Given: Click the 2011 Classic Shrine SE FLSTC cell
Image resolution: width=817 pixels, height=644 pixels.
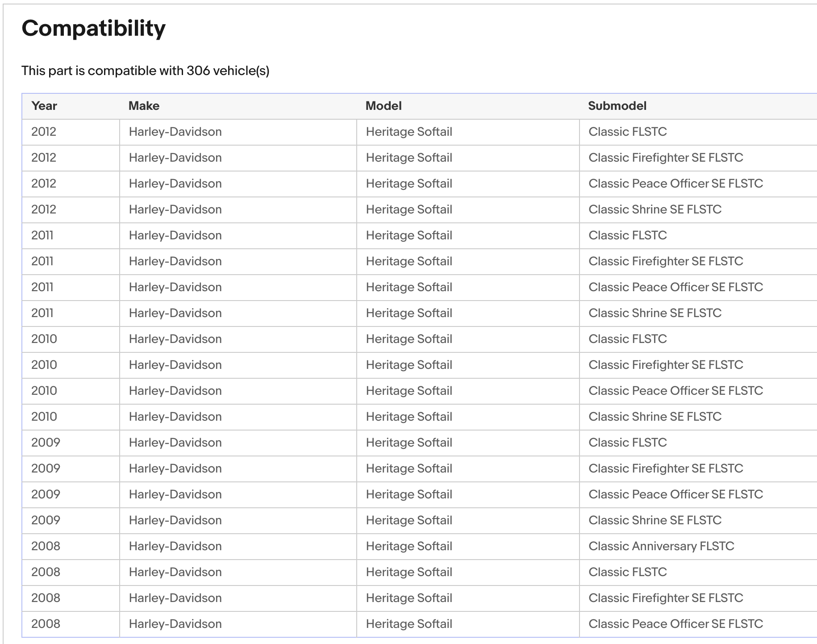Looking at the screenshot, I should pos(654,313).
